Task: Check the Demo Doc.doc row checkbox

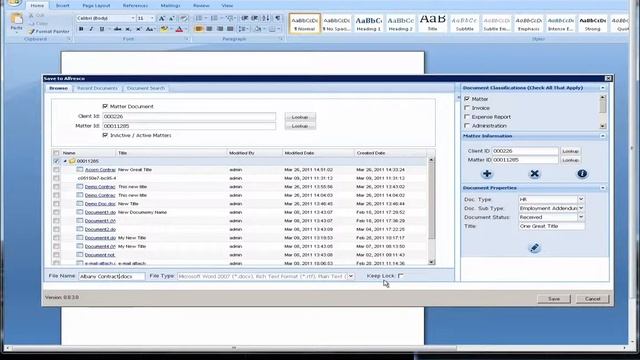Action: click(56, 204)
